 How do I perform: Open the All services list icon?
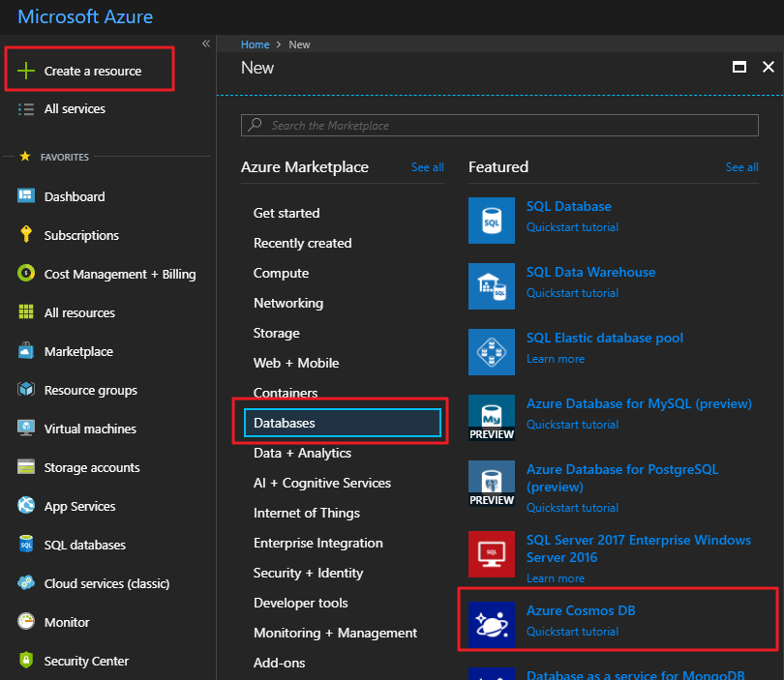pos(26,109)
